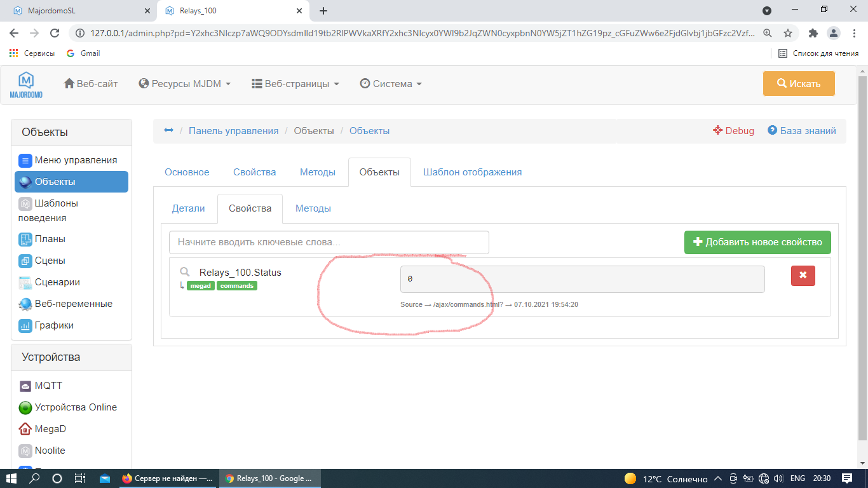Click the orange Искать search button

pos(799,83)
